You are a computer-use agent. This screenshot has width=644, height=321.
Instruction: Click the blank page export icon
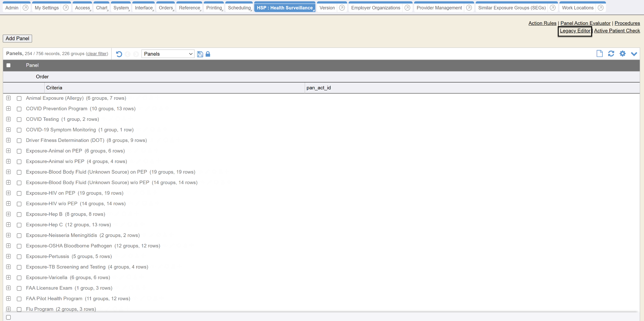599,54
